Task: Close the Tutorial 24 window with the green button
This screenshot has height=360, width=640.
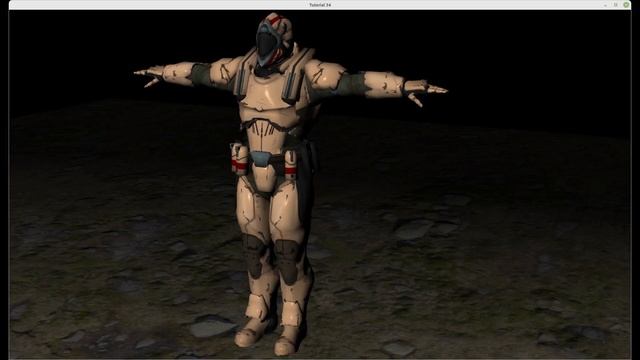Action: point(626,5)
